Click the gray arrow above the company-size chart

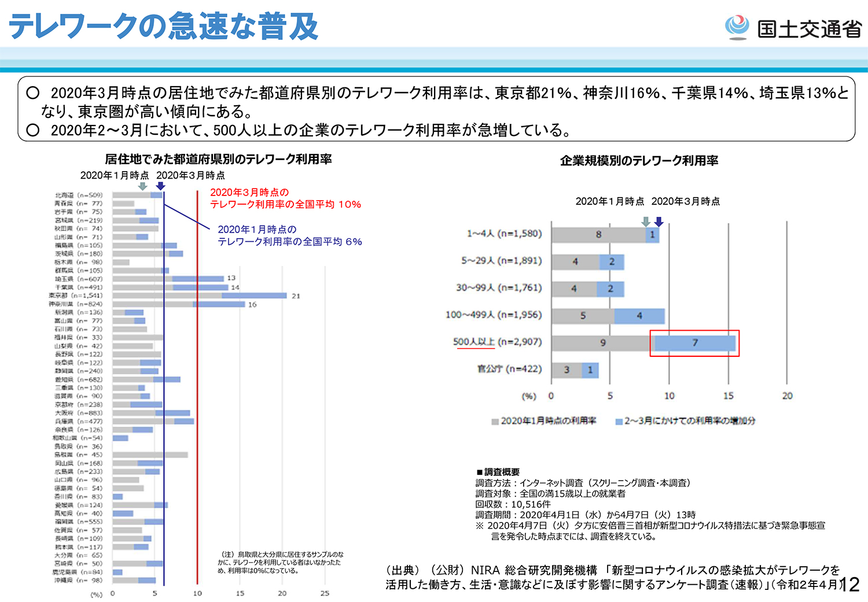point(646,222)
